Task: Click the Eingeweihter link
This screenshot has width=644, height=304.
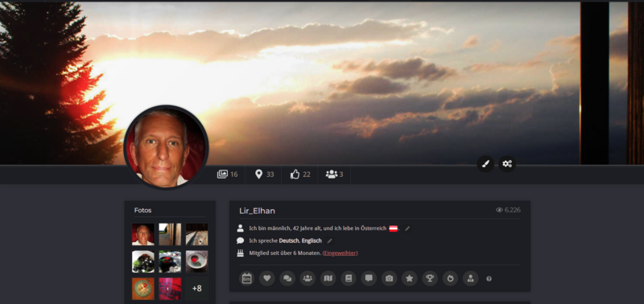Action: pyautogui.click(x=340, y=253)
